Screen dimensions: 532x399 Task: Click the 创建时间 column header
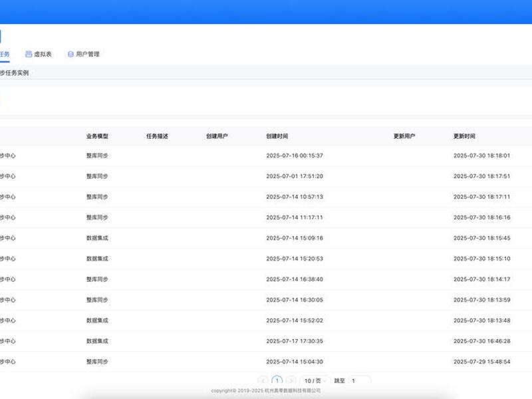pyautogui.click(x=277, y=136)
